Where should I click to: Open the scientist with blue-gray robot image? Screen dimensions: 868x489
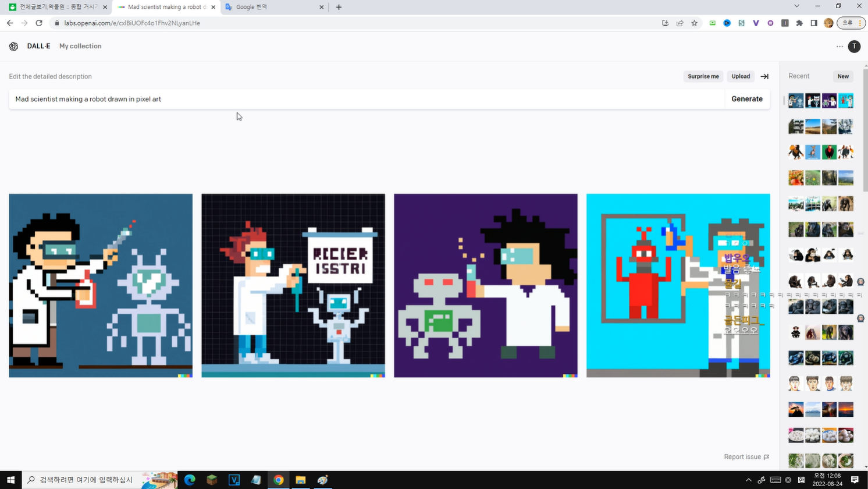[x=101, y=286]
